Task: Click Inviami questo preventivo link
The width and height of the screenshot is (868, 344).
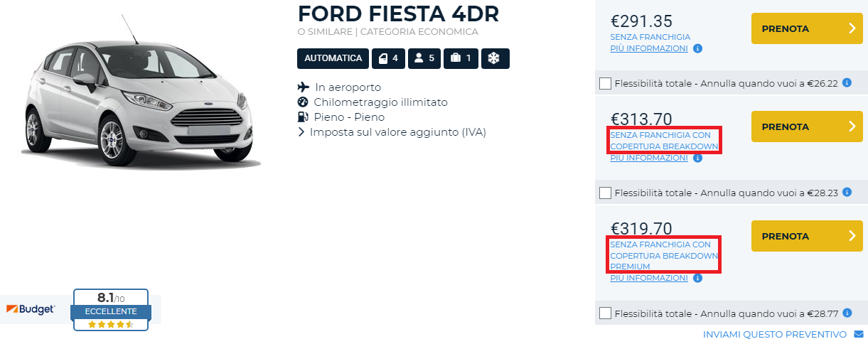Action: 774,335
